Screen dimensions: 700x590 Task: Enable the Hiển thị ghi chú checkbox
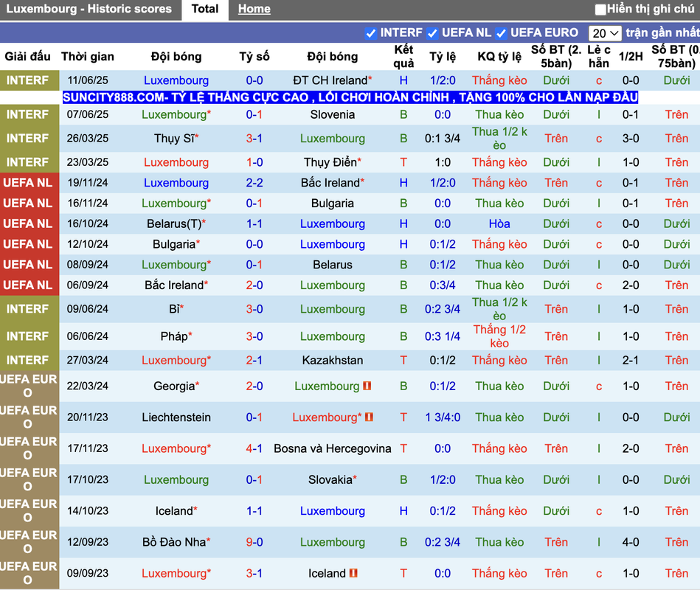pos(600,10)
